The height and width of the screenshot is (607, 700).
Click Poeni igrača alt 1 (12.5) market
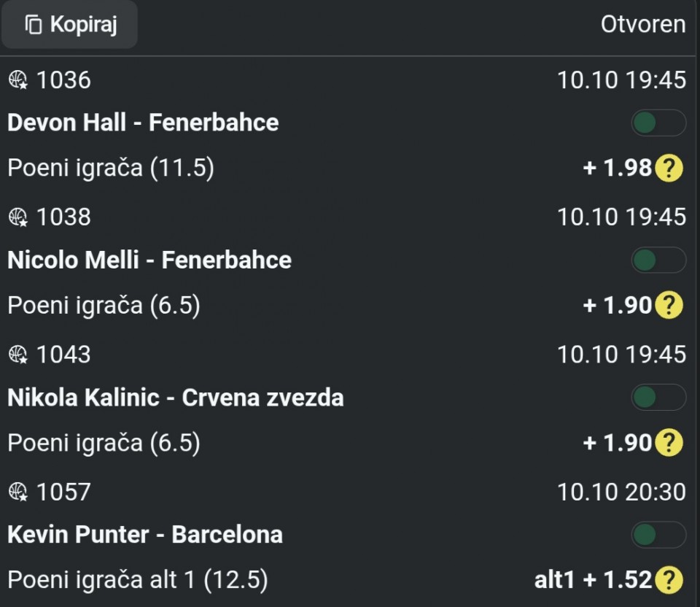click(x=138, y=581)
